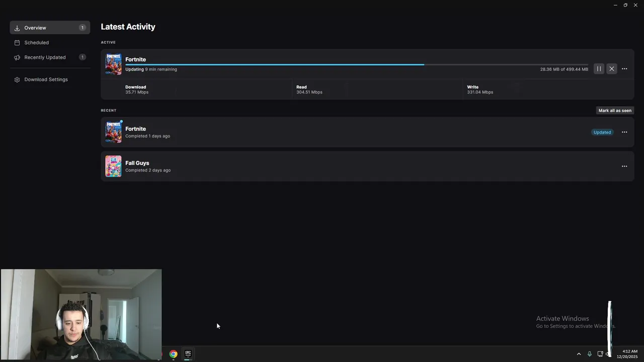This screenshot has height=362, width=644.
Task: Click the text 'Completed 1 days ago'
Action: pyautogui.click(x=147, y=136)
